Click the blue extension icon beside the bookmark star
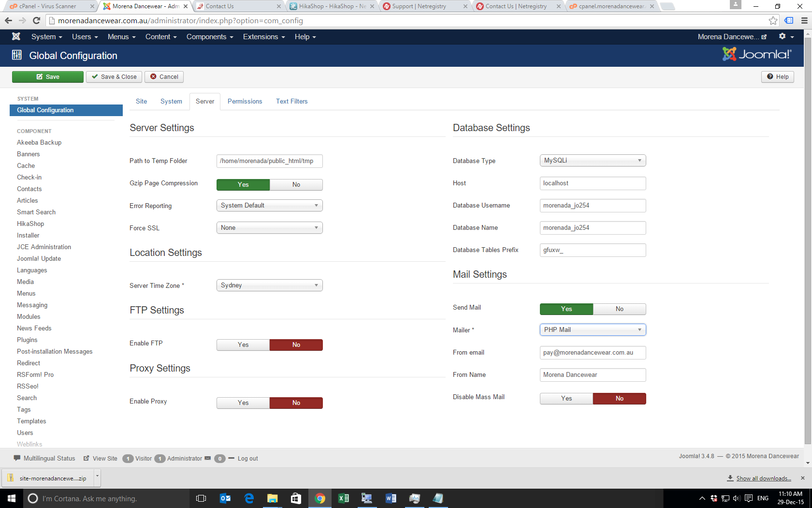 [789, 21]
